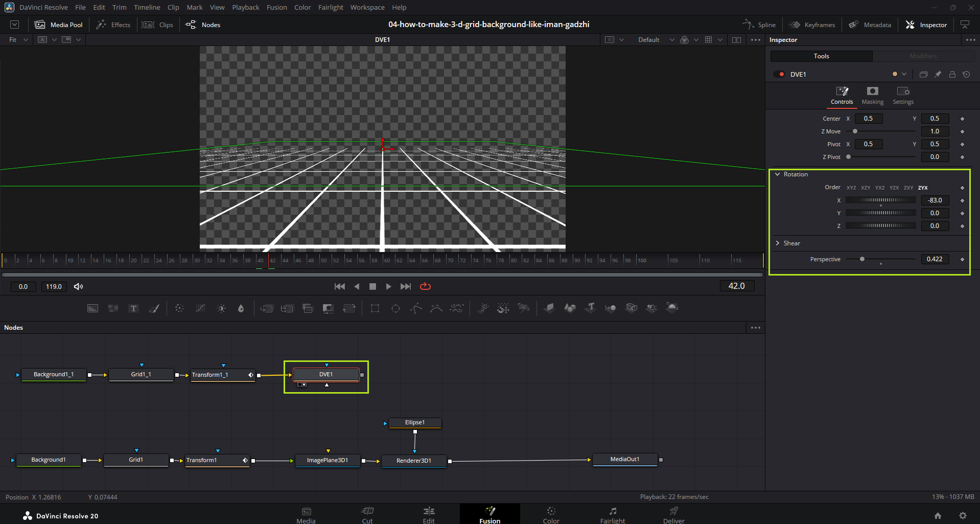Screen dimensions: 980x524
Task: Select the MediaOut1 node
Action: click(x=624, y=460)
